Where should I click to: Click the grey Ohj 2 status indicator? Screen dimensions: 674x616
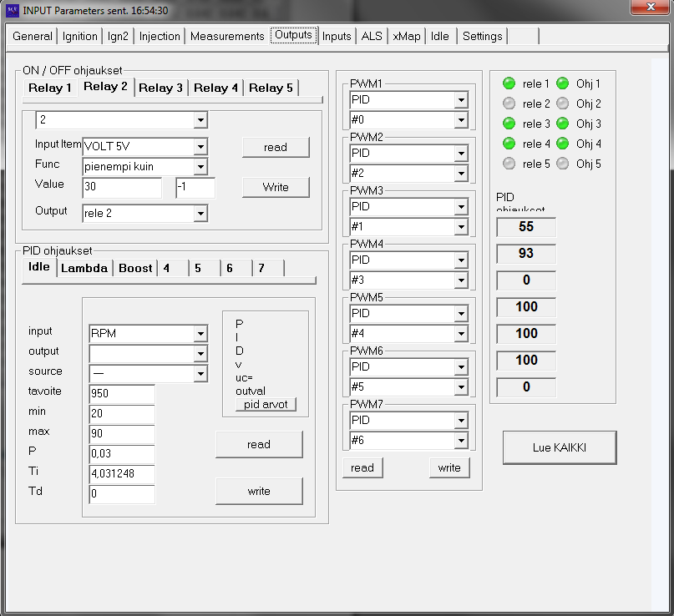(x=563, y=104)
